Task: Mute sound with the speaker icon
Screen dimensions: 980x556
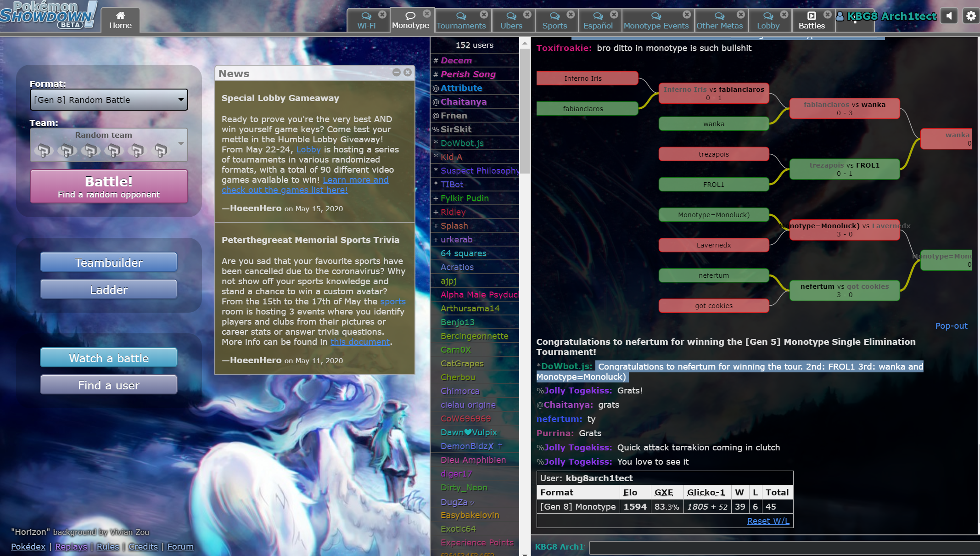Action: [x=949, y=16]
